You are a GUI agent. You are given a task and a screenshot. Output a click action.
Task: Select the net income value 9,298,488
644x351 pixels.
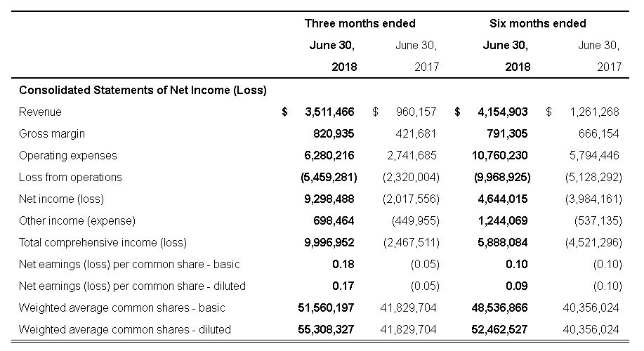330,199
